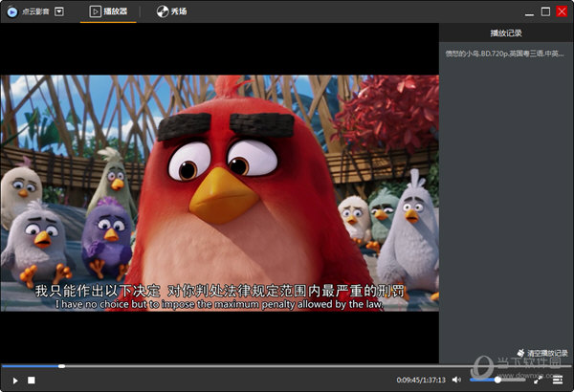Jump ahead on the unplayed progress track
574x392 pixels.
(318, 366)
